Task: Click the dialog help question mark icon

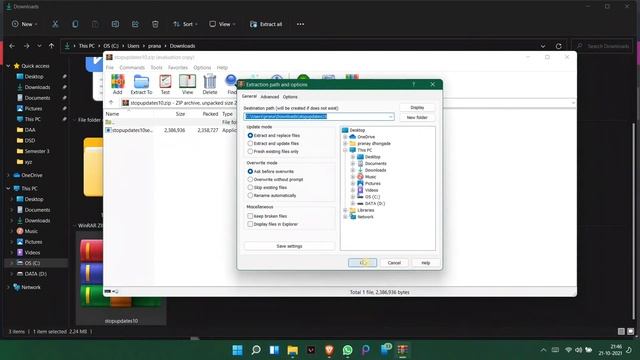Action: 413,84
